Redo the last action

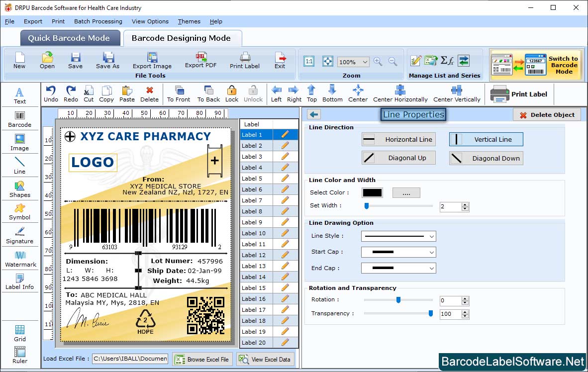point(71,94)
